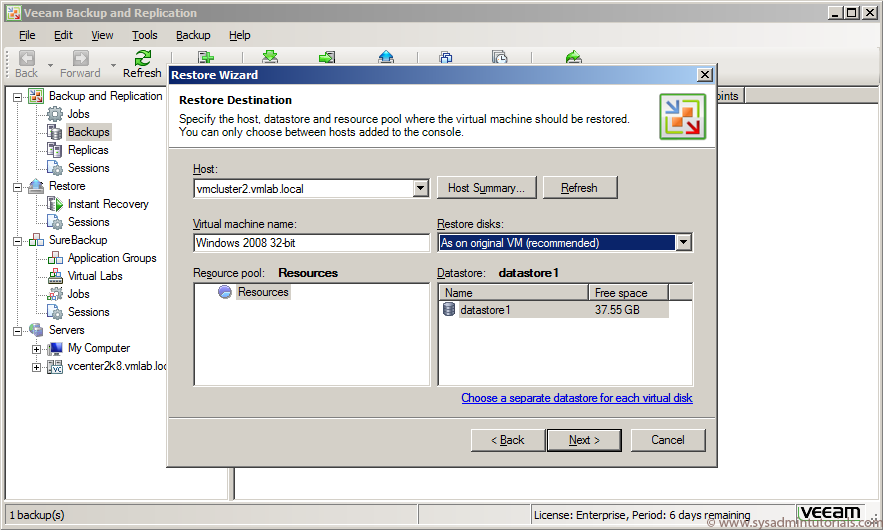Click the SureBackup node icon
Image resolution: width=883 pixels, height=530 pixels.
[x=36, y=240]
